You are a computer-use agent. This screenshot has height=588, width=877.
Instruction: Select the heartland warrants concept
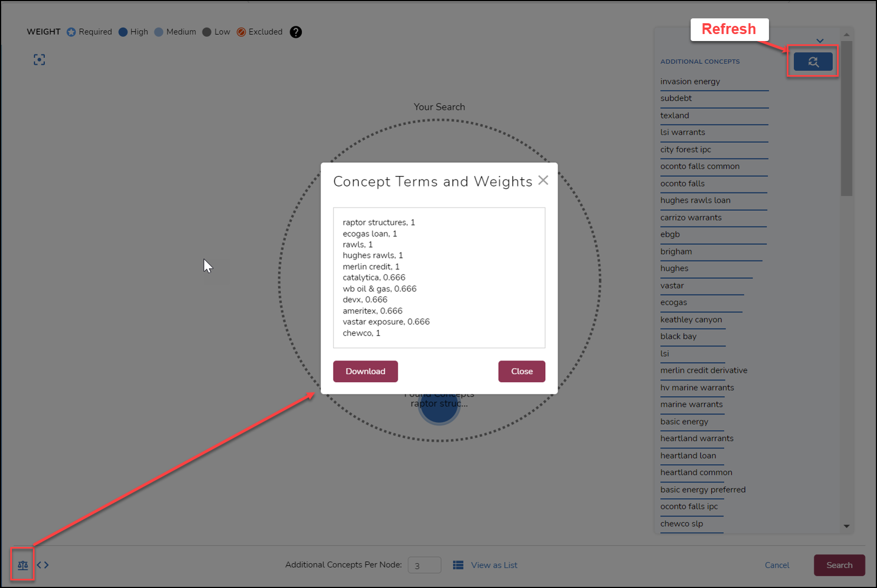(x=697, y=439)
